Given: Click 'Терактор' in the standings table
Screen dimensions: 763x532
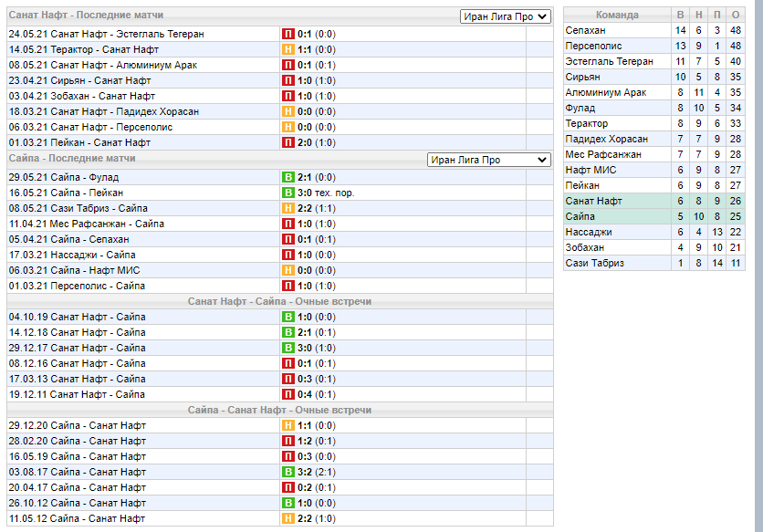Looking at the screenshot, I should [586, 123].
